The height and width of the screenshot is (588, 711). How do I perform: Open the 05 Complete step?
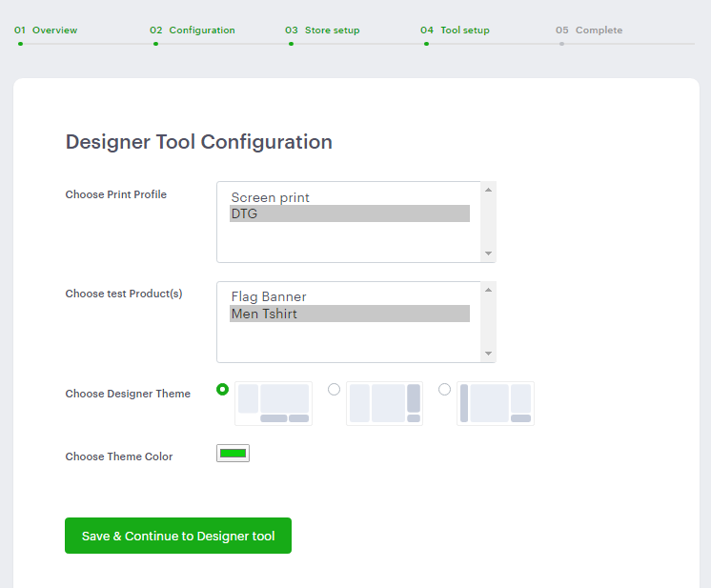coord(589,30)
